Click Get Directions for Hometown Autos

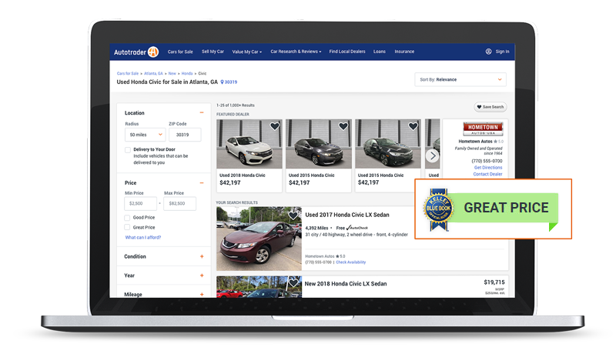[488, 168]
